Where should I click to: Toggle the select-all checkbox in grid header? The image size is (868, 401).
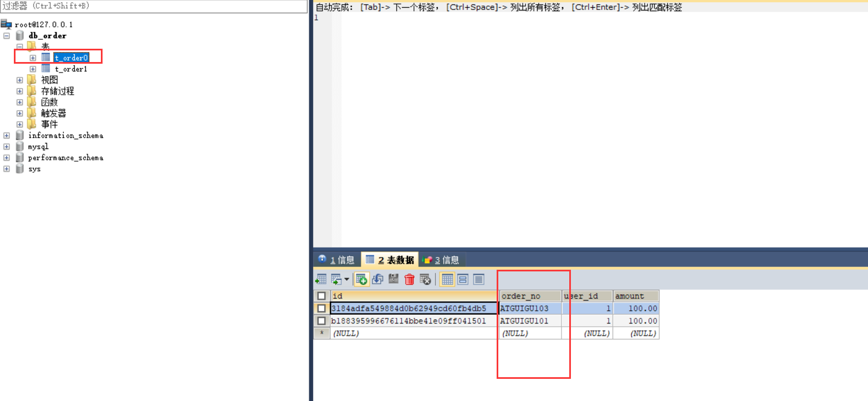[x=321, y=296]
